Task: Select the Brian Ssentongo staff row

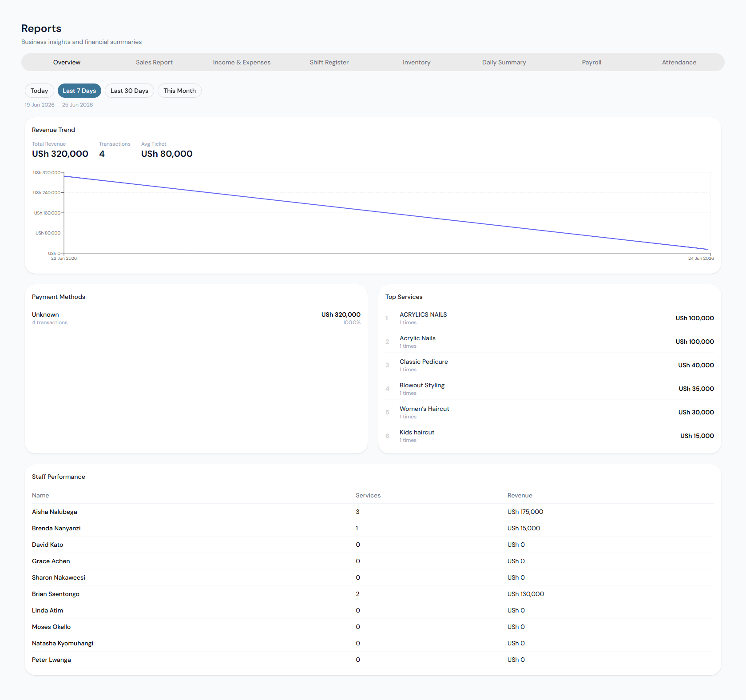Action: pos(373,594)
